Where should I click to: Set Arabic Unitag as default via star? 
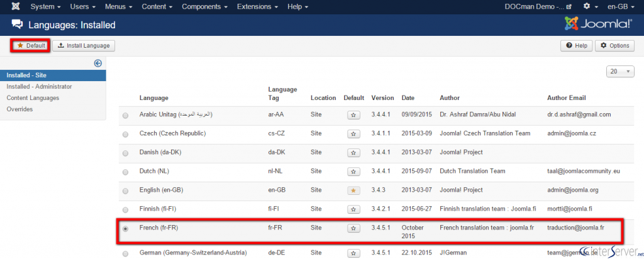click(353, 115)
